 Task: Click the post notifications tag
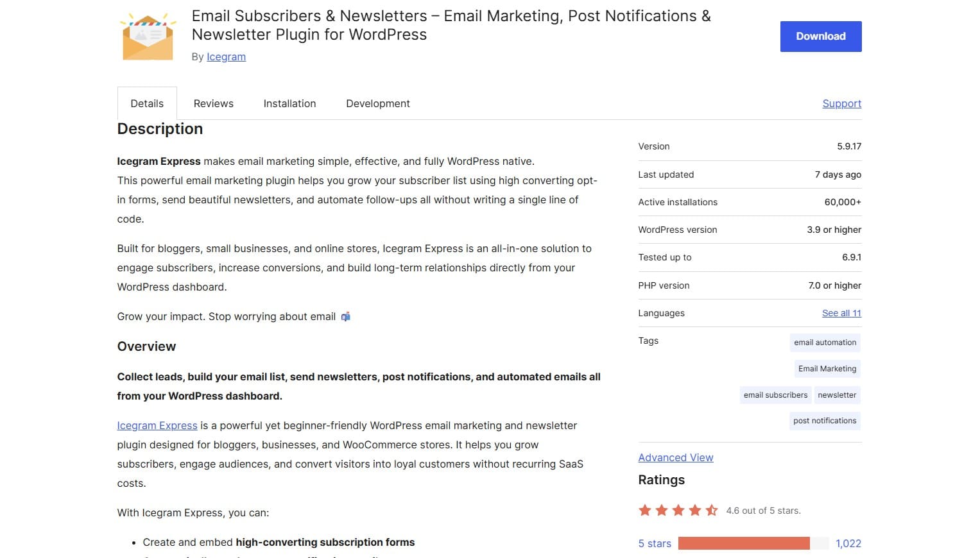pos(825,421)
